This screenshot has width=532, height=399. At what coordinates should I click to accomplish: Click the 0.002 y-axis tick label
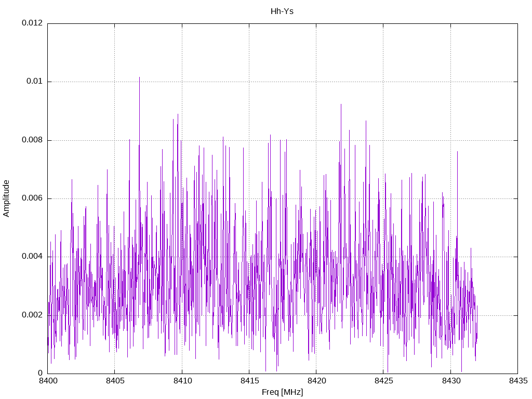(x=32, y=315)
